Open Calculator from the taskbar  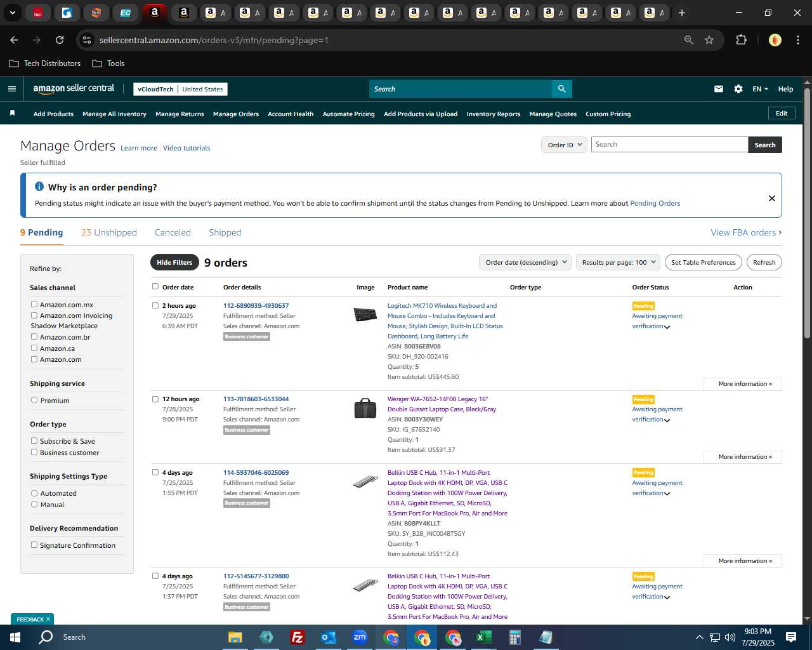click(514, 637)
